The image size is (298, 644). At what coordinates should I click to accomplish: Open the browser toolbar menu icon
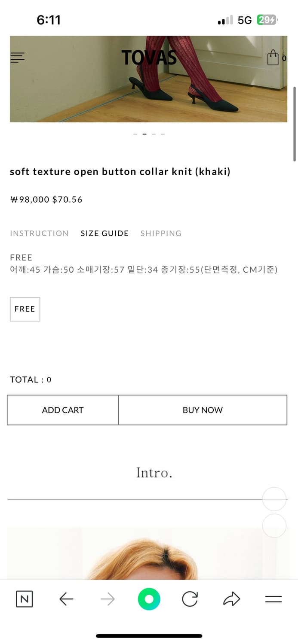[273, 599]
